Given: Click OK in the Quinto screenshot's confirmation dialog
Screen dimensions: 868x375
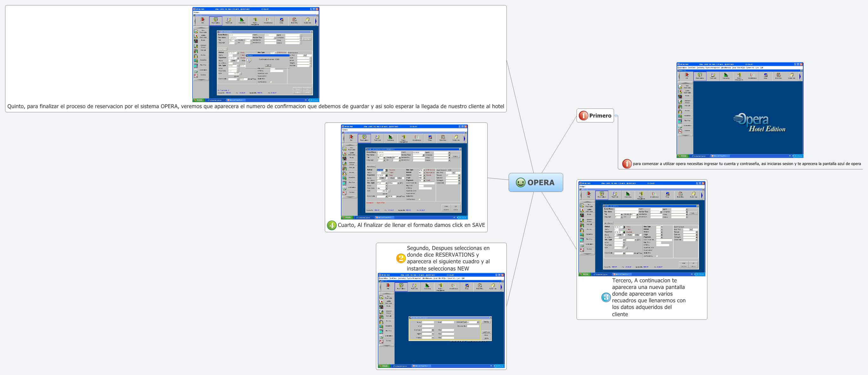Looking at the screenshot, I should [x=268, y=65].
